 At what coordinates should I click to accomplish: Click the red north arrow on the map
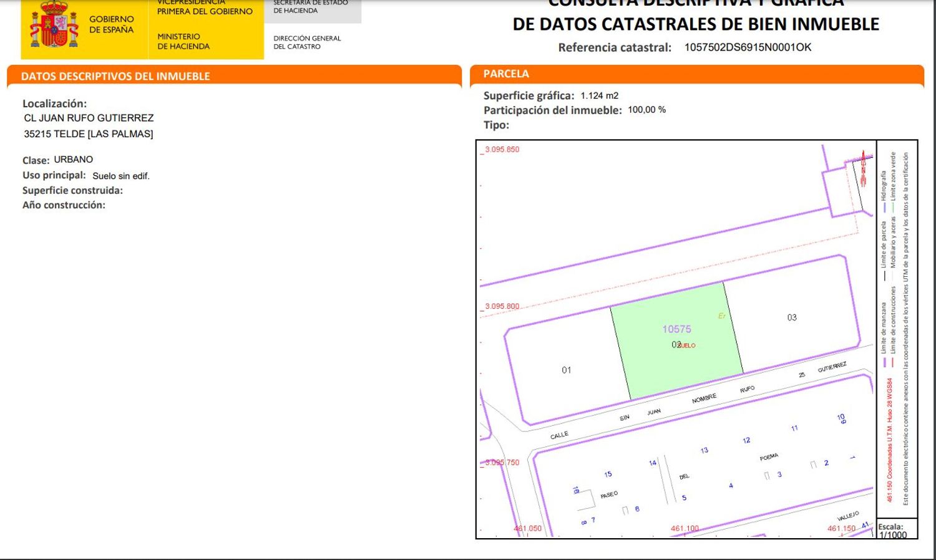[x=864, y=168]
